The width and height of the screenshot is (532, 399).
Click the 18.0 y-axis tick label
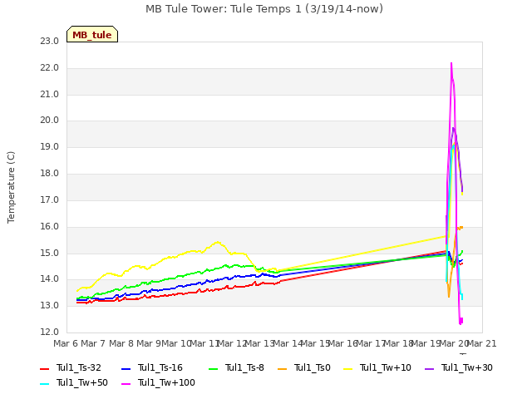[x=50, y=174]
